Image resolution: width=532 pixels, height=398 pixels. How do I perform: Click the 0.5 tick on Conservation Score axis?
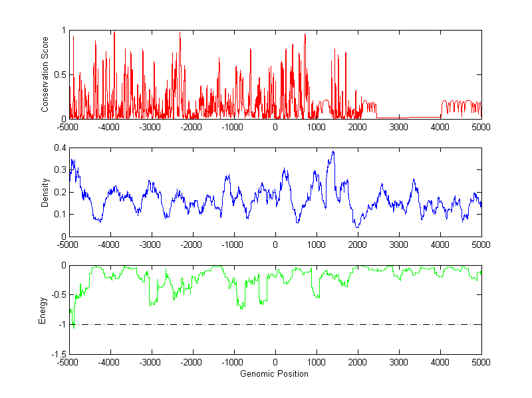[59, 74]
